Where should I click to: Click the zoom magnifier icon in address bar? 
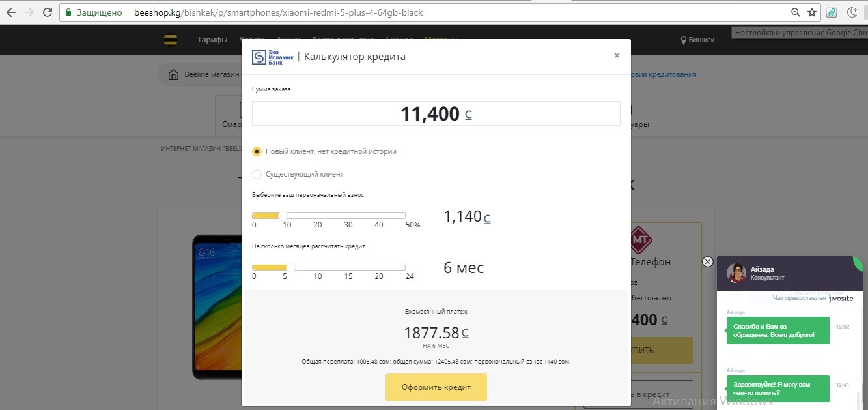tap(795, 12)
